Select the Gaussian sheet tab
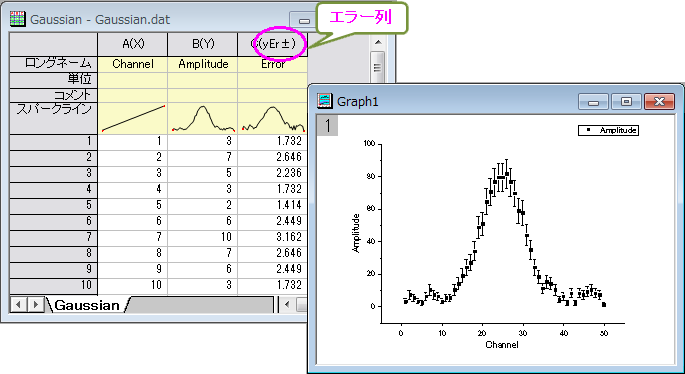The height and width of the screenshot is (374, 685). coord(87,305)
